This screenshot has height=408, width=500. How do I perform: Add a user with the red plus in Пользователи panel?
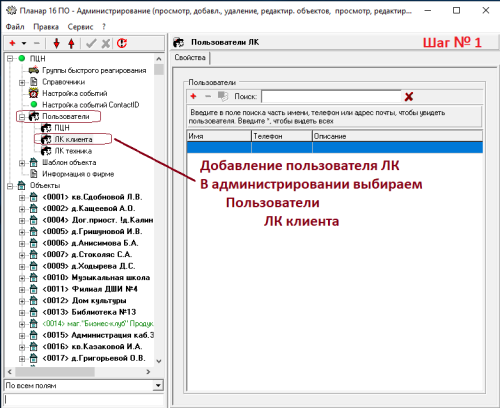[193, 96]
